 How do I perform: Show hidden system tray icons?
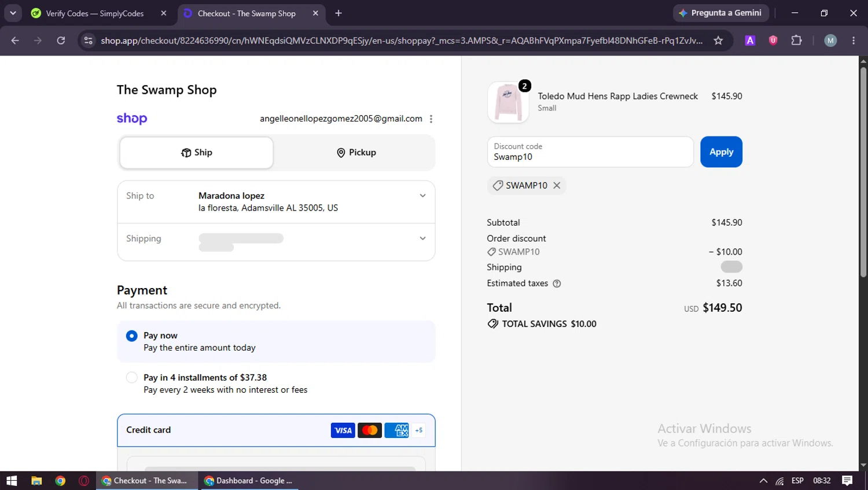(x=763, y=481)
